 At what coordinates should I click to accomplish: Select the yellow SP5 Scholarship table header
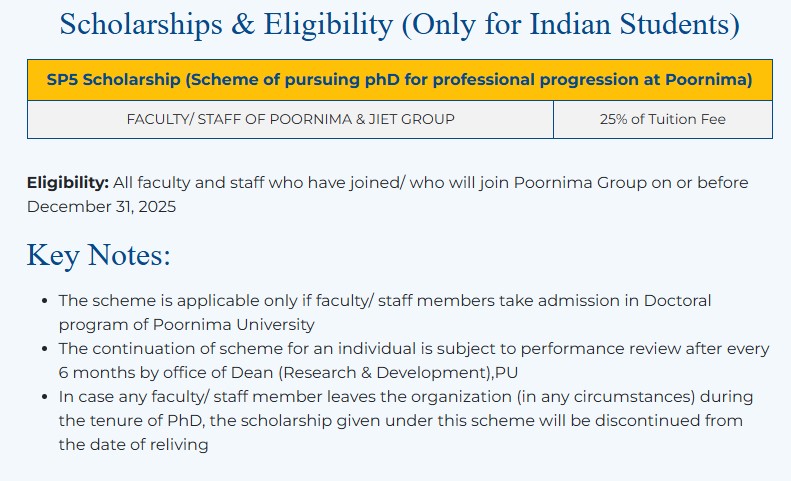pos(399,80)
